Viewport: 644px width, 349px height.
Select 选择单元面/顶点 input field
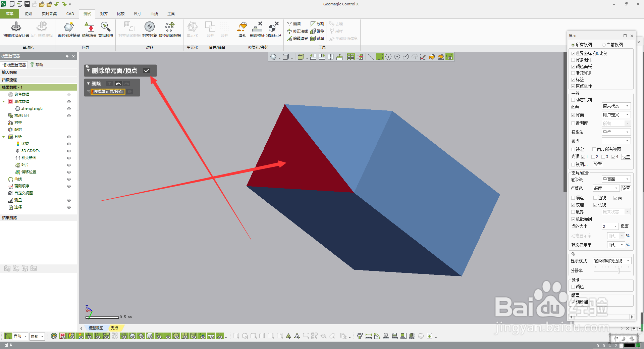(108, 92)
